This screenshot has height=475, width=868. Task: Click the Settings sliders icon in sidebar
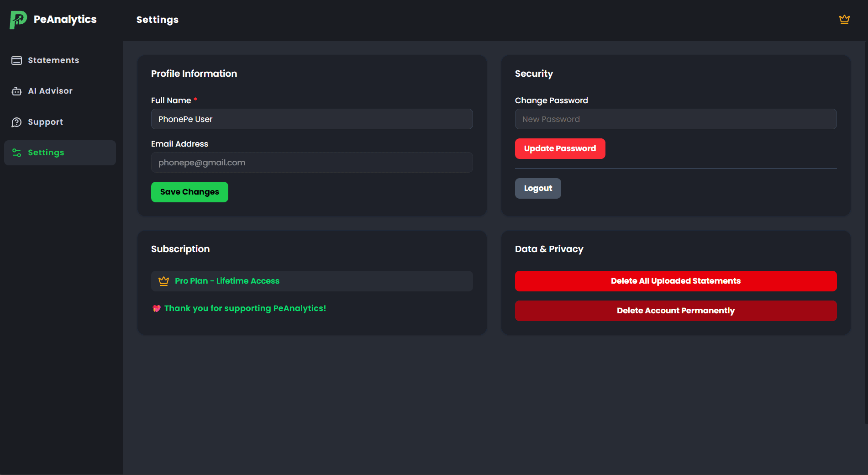pyautogui.click(x=16, y=153)
